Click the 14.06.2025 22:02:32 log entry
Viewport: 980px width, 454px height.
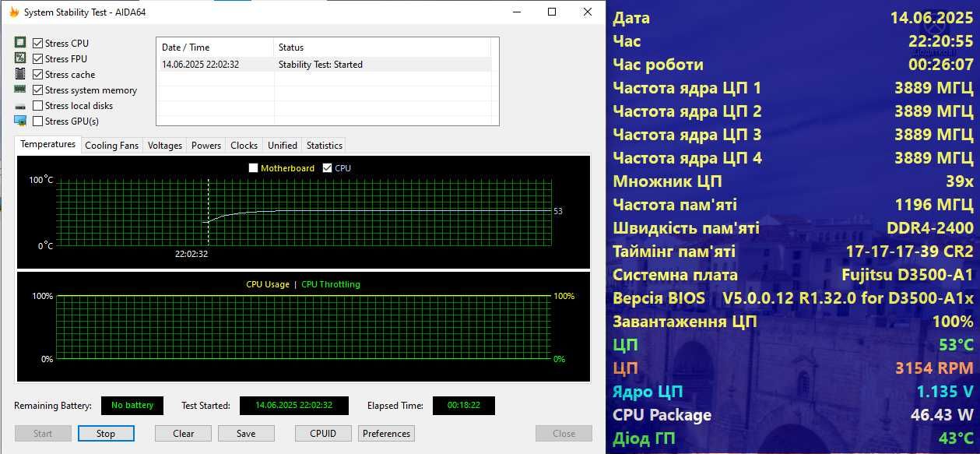pyautogui.click(x=200, y=65)
